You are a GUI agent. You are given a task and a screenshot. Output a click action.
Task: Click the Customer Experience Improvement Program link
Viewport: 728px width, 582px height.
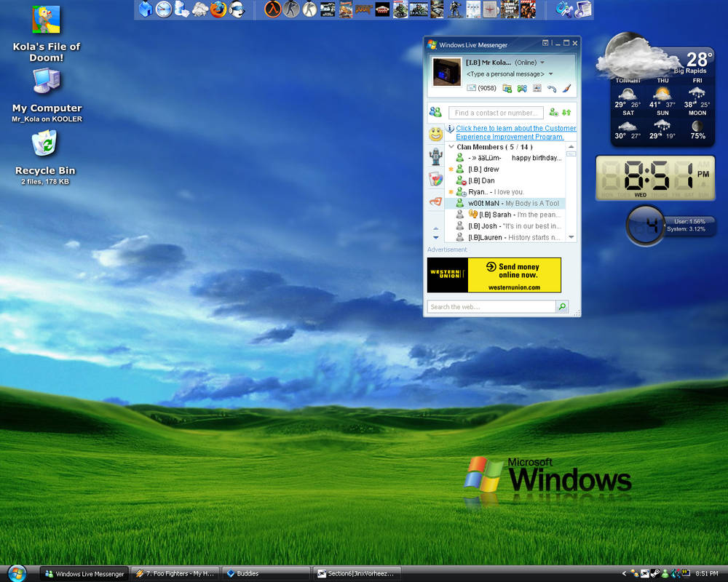pos(516,132)
